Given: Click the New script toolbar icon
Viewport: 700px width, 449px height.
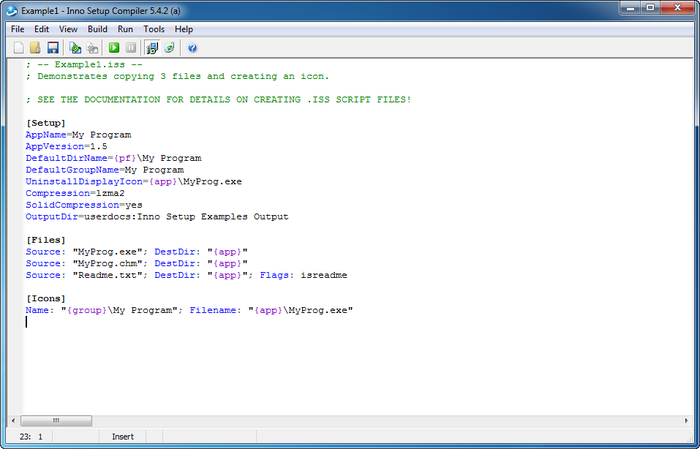Looking at the screenshot, I should [x=18, y=47].
